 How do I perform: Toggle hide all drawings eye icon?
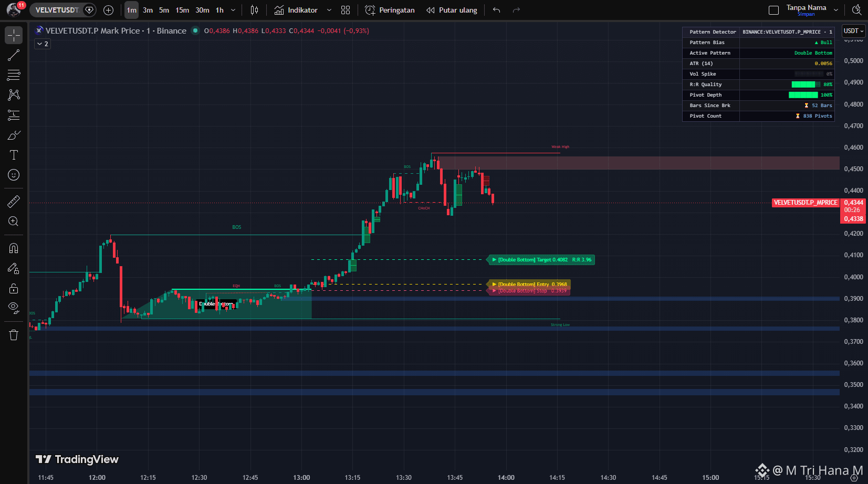[14, 308]
